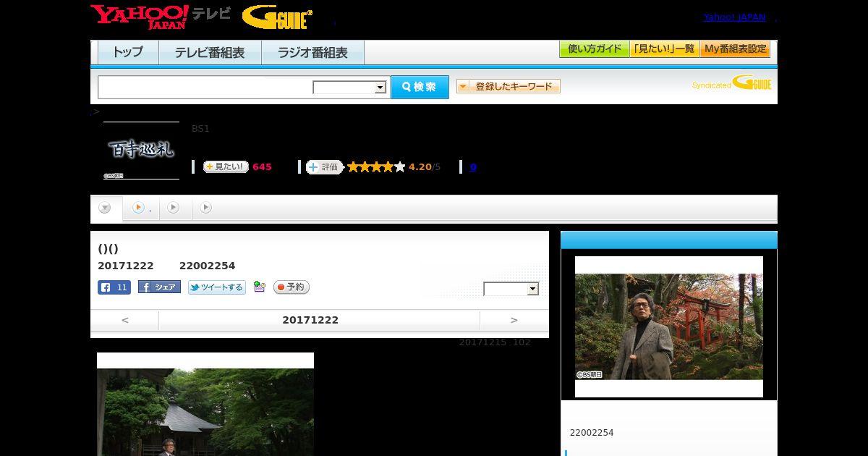Click the Facebook like count 11 button
The width and height of the screenshot is (868, 456).
click(114, 287)
